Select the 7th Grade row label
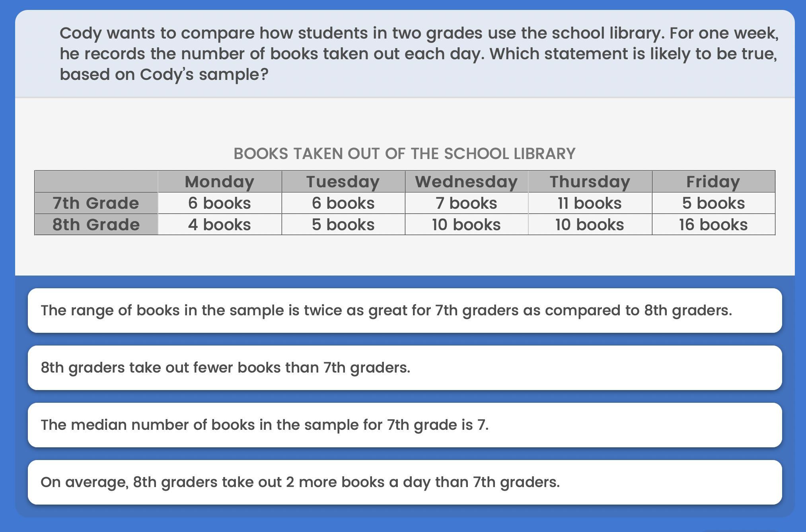Screen dimensions: 806x532 96,203
